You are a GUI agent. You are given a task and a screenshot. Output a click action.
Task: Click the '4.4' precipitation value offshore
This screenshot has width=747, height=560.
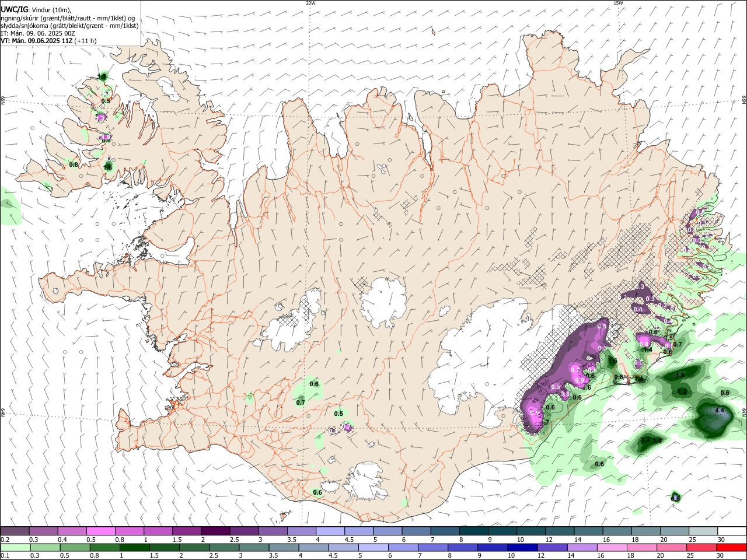[720, 411]
